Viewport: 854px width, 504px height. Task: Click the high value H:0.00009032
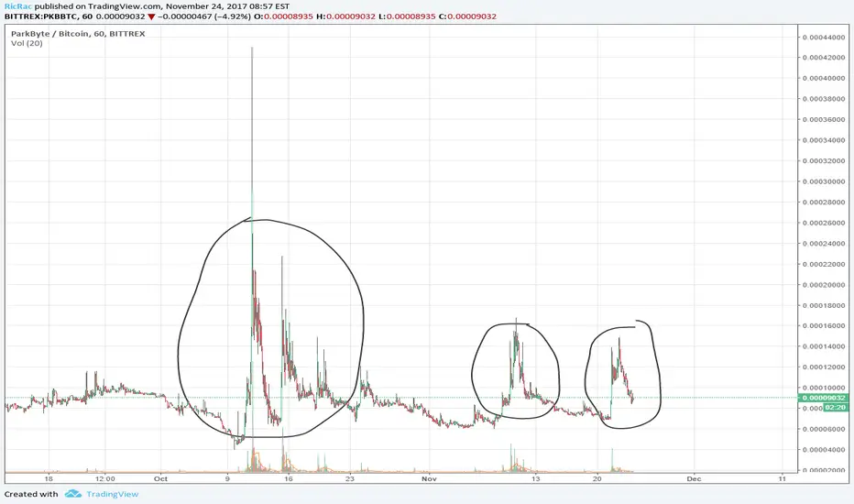tap(345, 16)
